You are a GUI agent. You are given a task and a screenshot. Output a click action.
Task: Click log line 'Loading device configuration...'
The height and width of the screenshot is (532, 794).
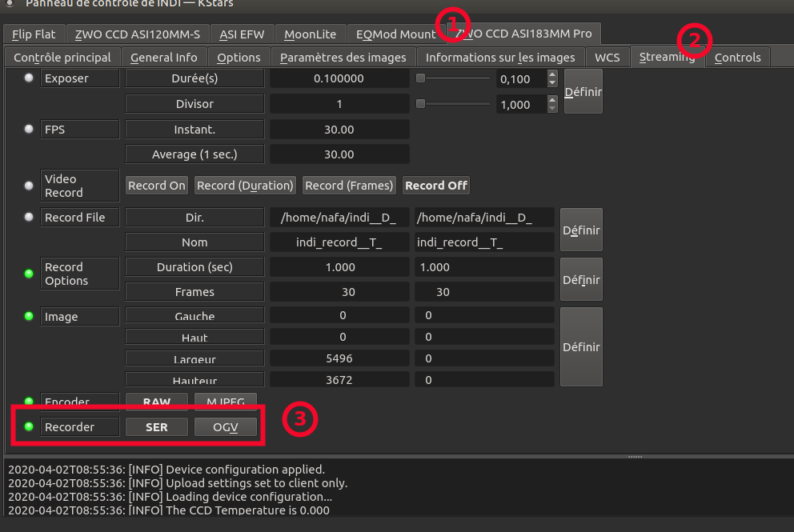click(170, 497)
